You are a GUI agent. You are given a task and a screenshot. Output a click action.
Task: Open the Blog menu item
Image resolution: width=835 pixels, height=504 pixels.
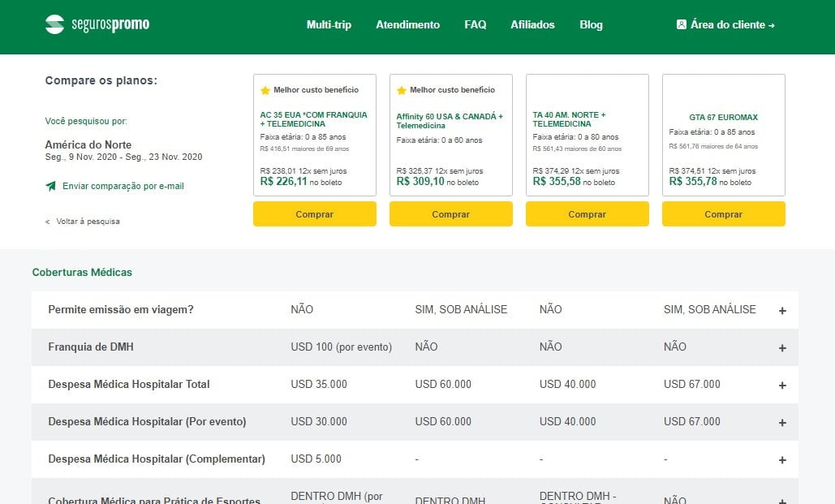pyautogui.click(x=591, y=24)
